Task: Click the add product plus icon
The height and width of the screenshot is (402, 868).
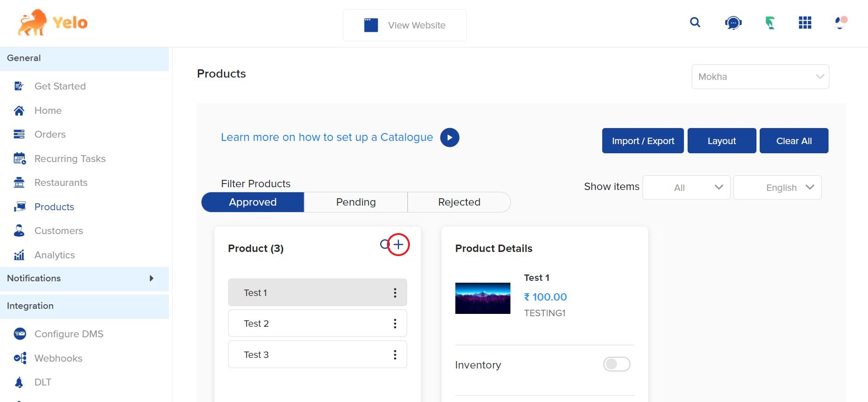Action: 398,245
